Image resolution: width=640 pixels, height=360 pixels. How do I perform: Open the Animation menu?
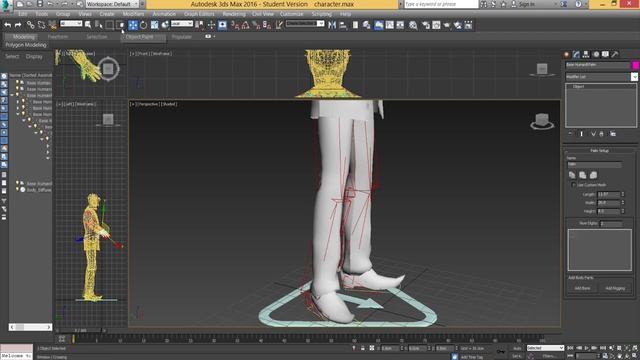pos(164,14)
